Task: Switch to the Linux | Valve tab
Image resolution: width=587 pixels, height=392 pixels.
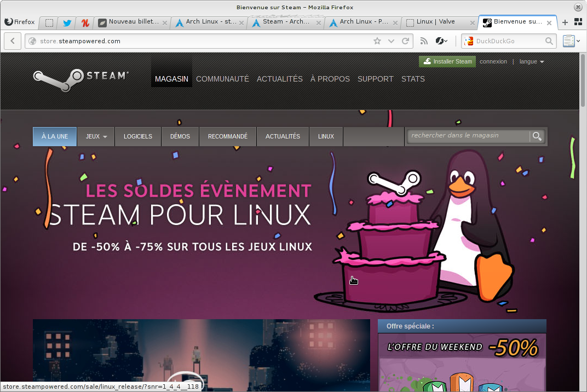Action: pos(438,22)
